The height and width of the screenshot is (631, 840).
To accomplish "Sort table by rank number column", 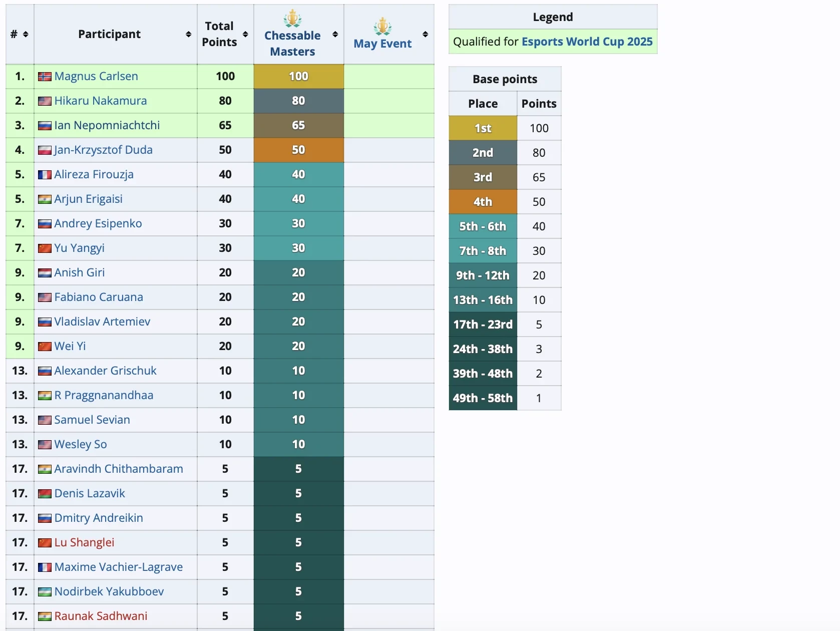I will (26, 34).
